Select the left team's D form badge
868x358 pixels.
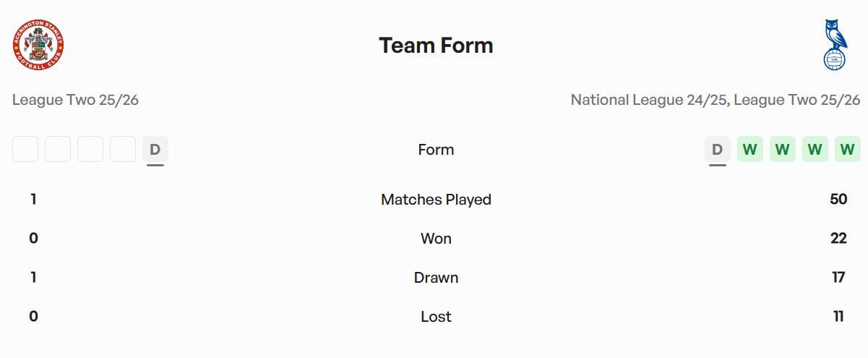click(x=155, y=150)
